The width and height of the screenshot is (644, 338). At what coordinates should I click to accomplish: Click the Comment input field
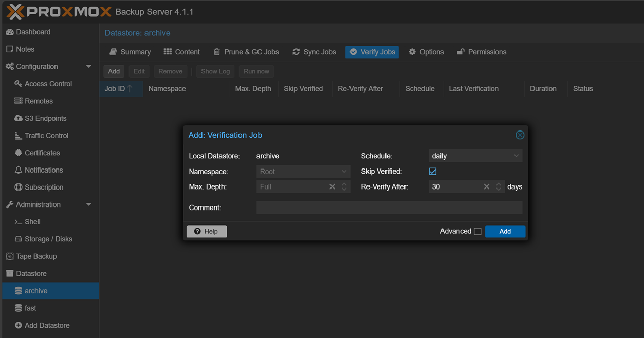[x=389, y=207]
